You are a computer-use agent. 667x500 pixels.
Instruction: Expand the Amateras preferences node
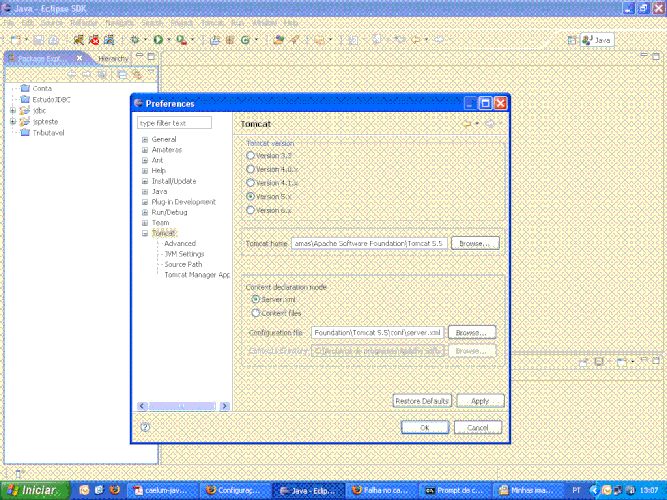click(x=145, y=150)
